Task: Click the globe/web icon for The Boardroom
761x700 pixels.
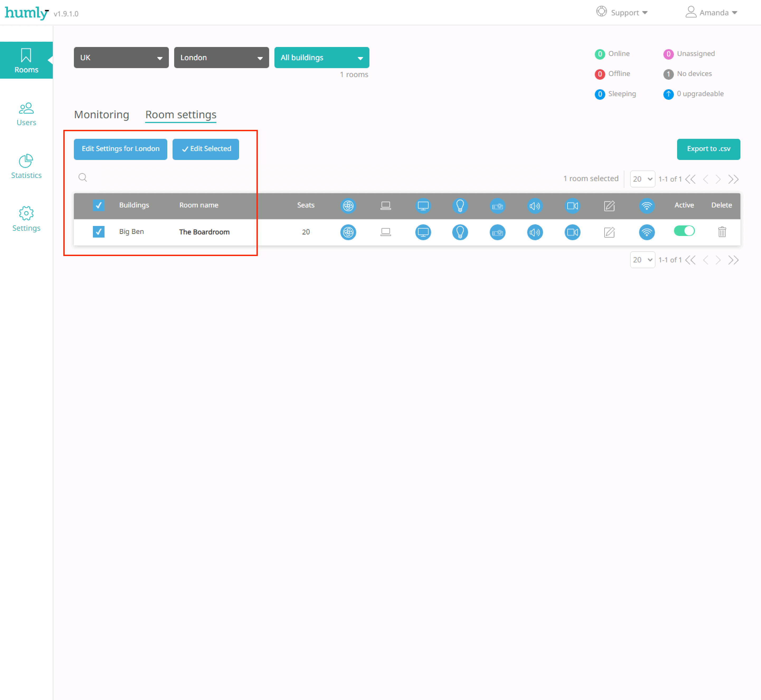Action: pos(348,231)
